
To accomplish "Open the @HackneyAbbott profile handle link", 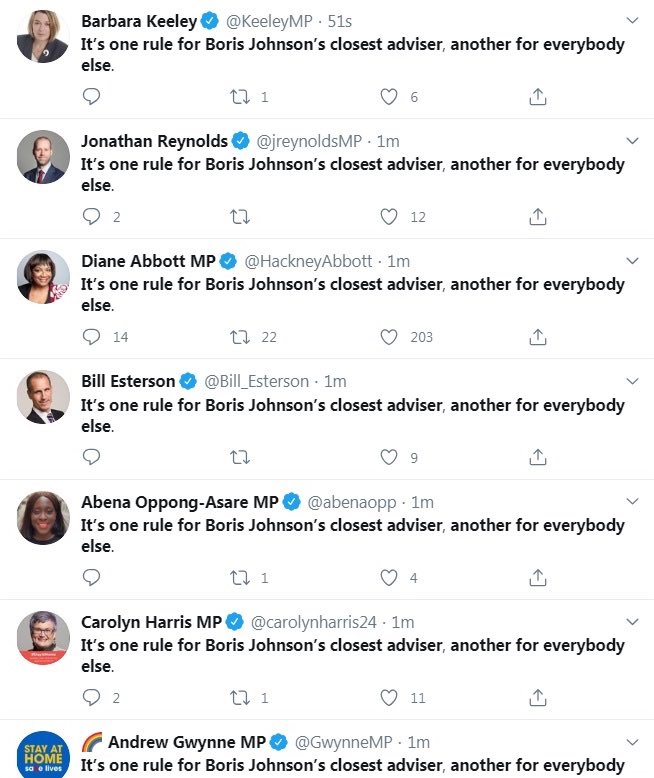I will coord(309,261).
